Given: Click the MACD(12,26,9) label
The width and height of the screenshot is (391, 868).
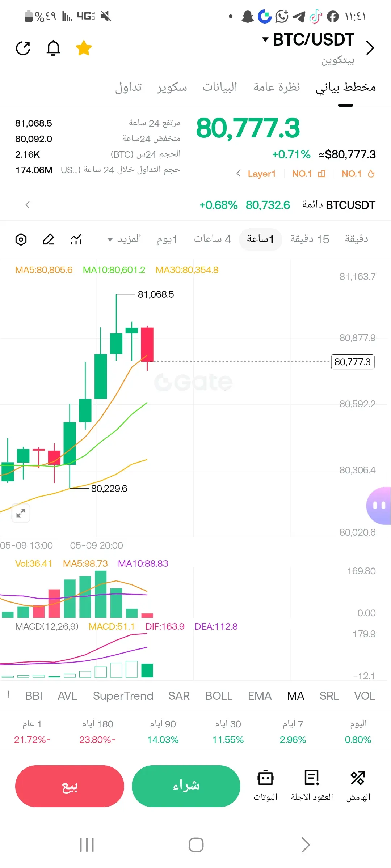Looking at the screenshot, I should [47, 627].
